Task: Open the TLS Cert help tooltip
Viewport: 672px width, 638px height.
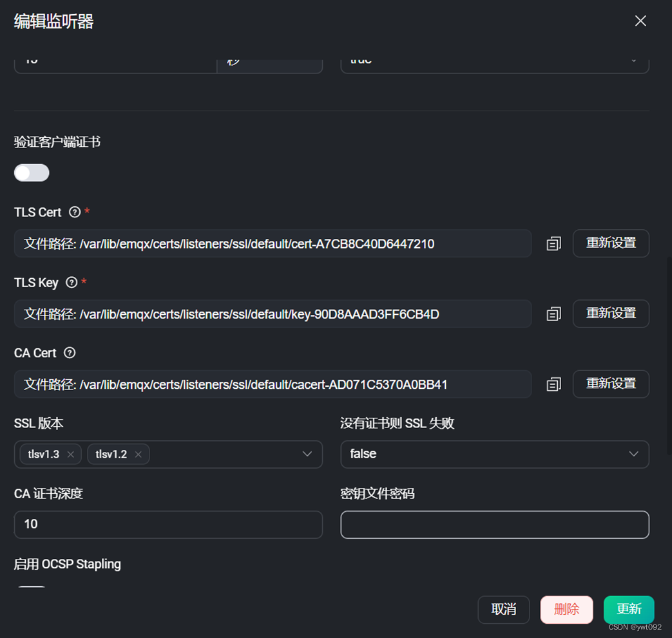Action: [x=75, y=212]
